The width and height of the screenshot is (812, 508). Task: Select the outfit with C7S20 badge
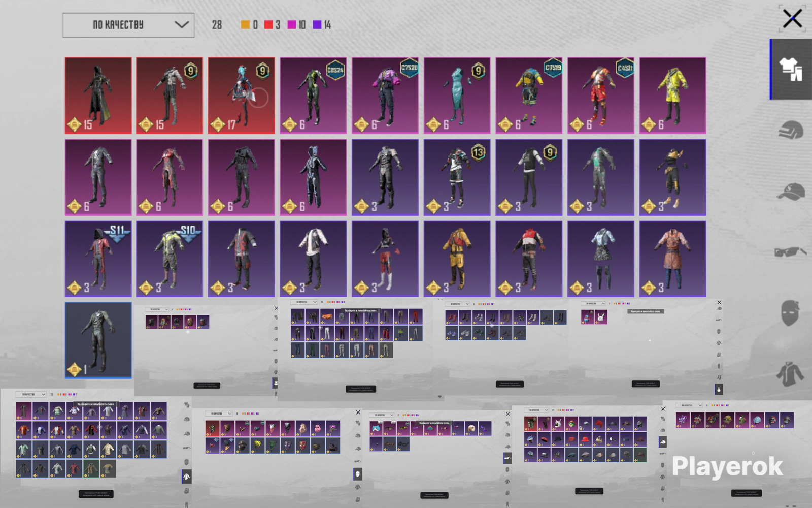click(x=385, y=96)
